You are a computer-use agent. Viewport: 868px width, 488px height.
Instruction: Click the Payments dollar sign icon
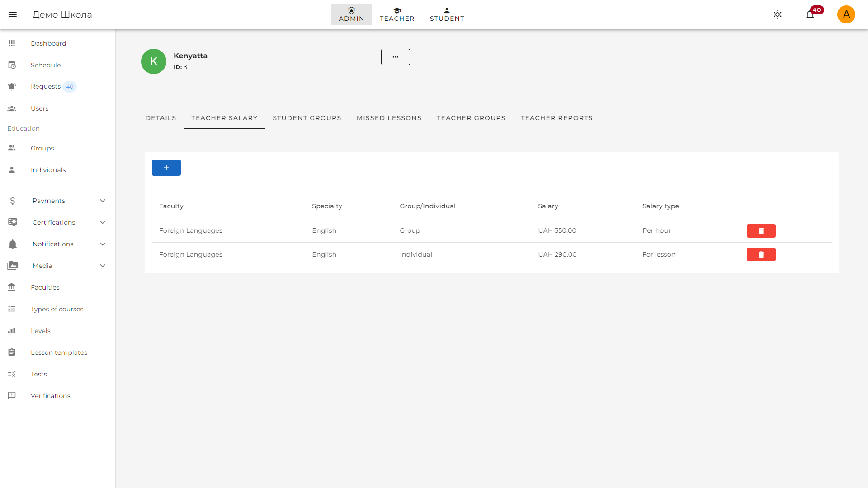pyautogui.click(x=13, y=201)
